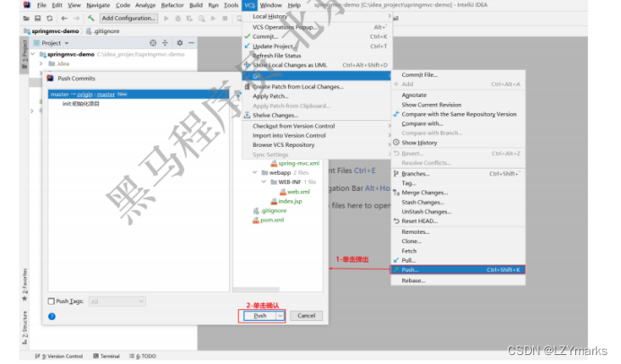Click the .gitignore file icon in changes tree

pos(256,211)
